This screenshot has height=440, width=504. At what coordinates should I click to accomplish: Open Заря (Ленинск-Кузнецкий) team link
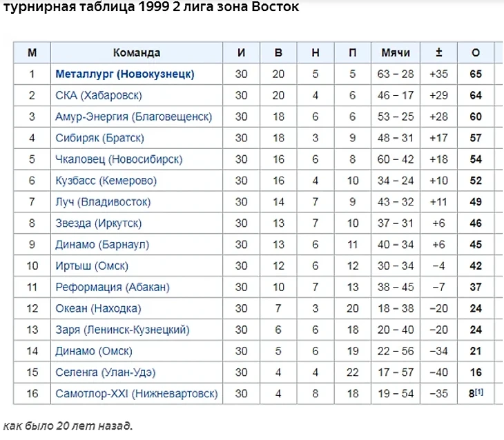pyautogui.click(x=122, y=330)
